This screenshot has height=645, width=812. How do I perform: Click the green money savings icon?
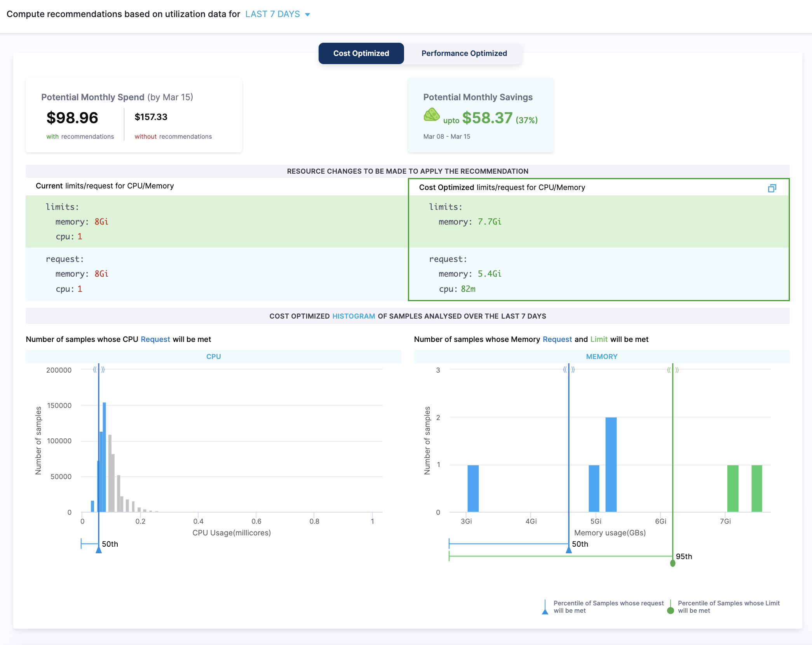point(431,115)
